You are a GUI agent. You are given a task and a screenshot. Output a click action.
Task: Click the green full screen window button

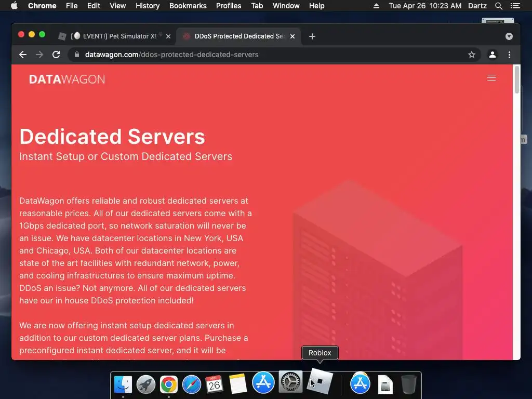[x=42, y=34]
